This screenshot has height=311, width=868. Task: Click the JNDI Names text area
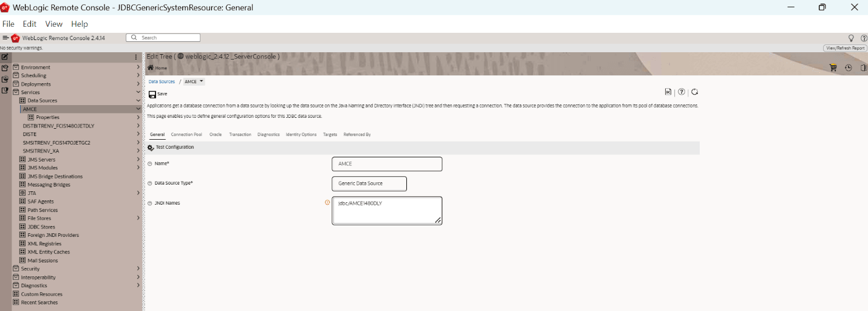coord(387,211)
